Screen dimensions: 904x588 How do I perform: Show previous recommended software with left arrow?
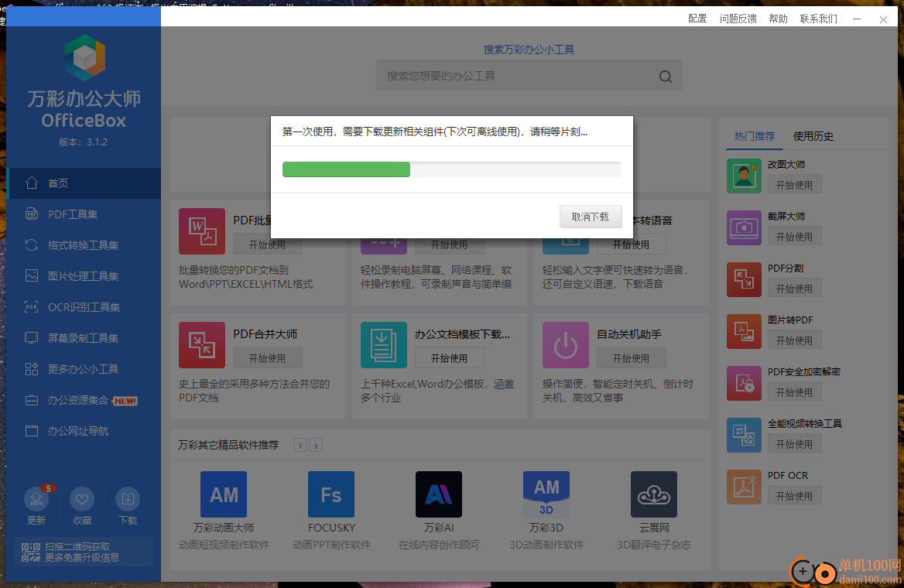(300, 445)
